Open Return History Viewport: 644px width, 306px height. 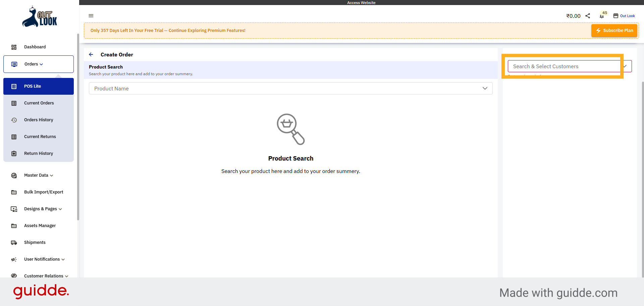coord(39,154)
